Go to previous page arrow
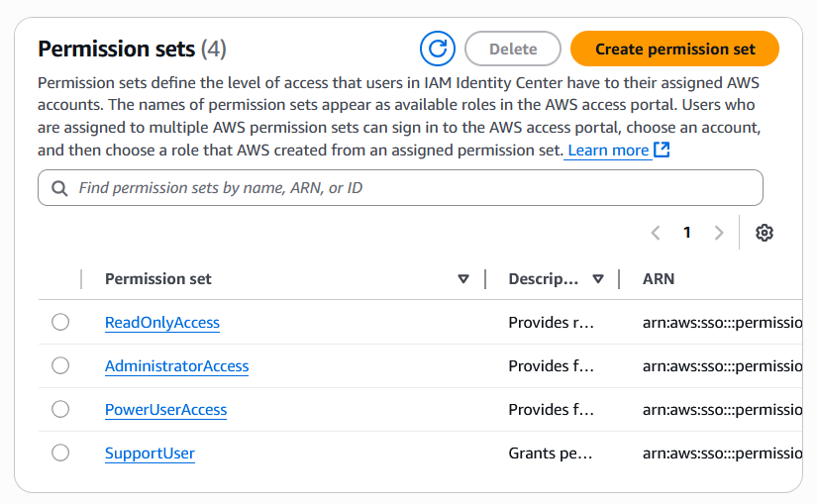This screenshot has width=817, height=504. coord(656,233)
